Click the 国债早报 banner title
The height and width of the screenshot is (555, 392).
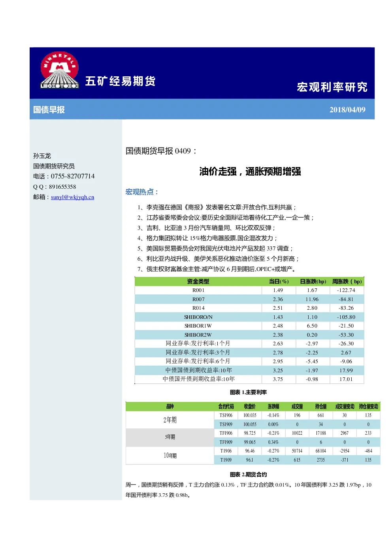point(49,110)
